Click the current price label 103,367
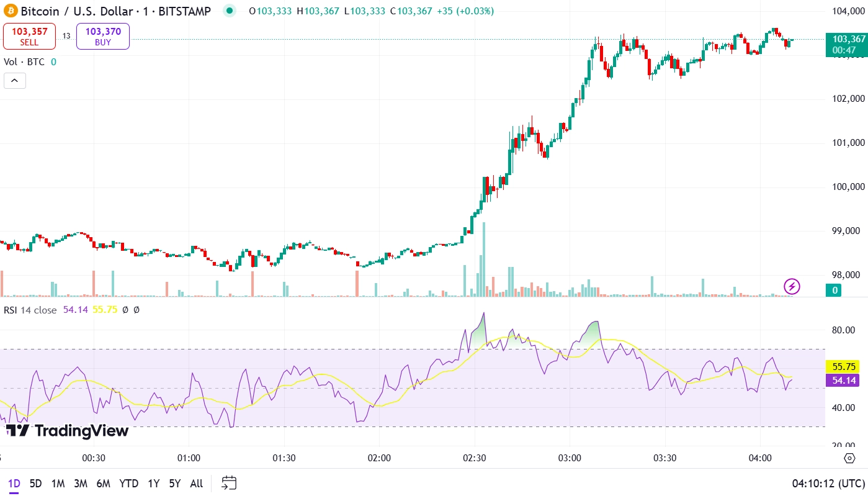Image resolution: width=868 pixels, height=496 pixels. [x=847, y=44]
